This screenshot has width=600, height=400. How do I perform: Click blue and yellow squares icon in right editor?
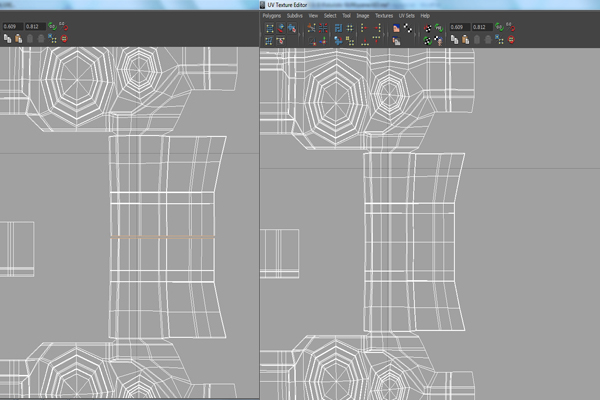point(499,39)
